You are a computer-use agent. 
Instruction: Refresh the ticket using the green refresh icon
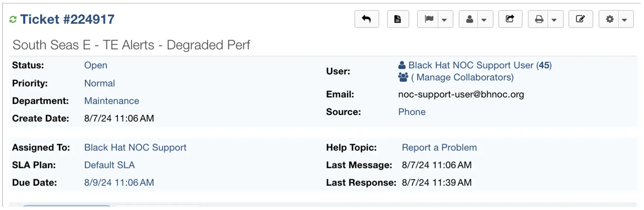(x=13, y=19)
